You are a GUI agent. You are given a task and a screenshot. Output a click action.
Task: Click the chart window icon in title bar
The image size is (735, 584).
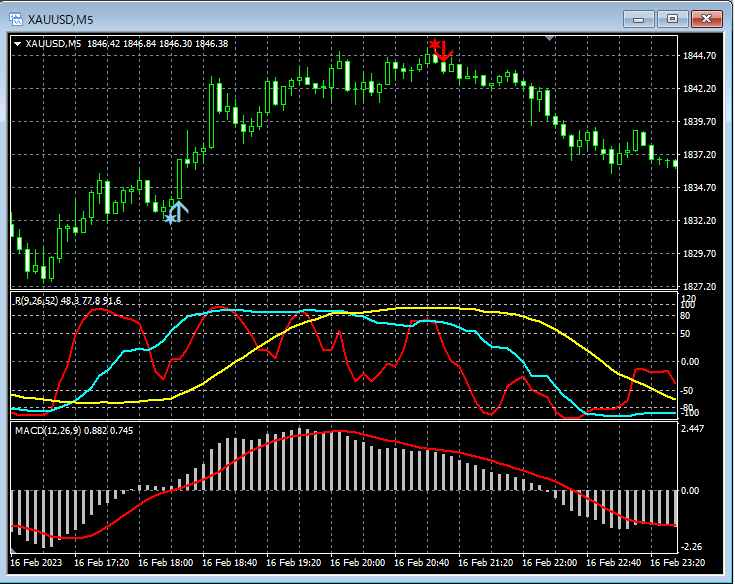(x=16, y=19)
